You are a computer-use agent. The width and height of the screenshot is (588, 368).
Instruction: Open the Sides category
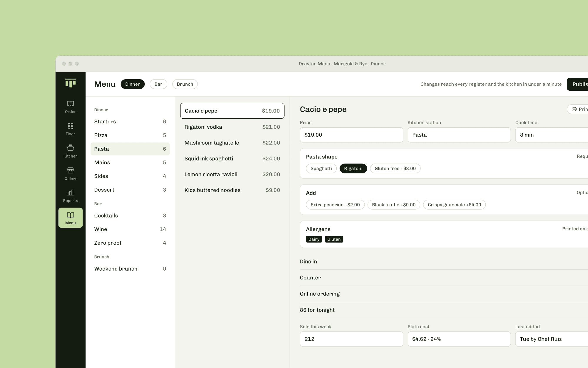[130, 176]
